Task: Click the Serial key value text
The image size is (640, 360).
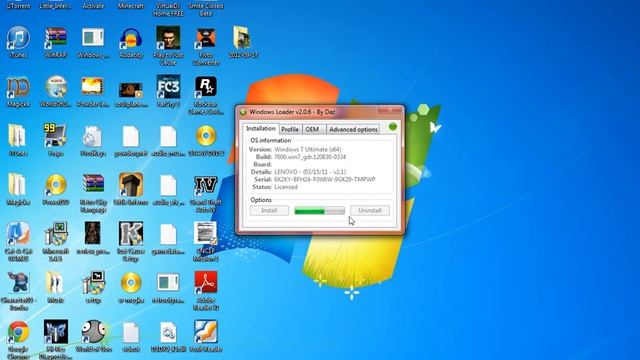Action: coord(325,179)
